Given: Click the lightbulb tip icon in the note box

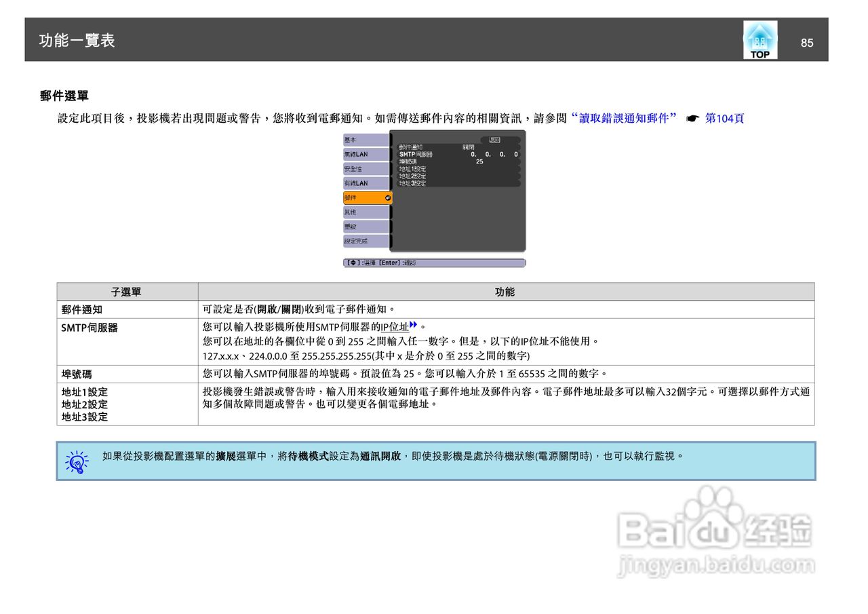Looking at the screenshot, I should [x=76, y=461].
